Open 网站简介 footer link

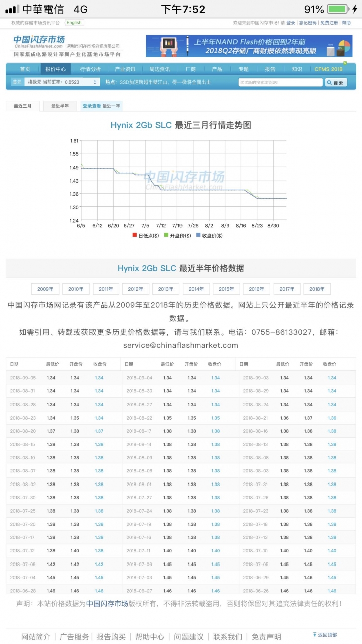[36, 637]
